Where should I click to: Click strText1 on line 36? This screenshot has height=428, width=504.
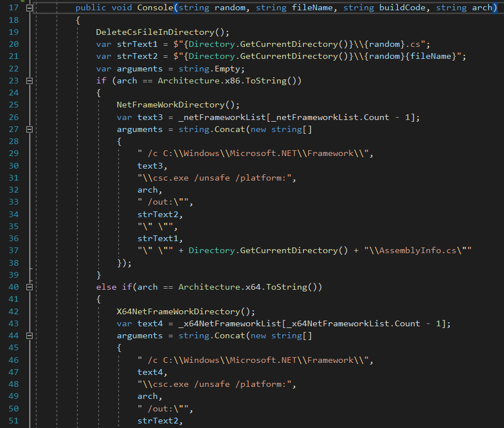[x=158, y=238]
